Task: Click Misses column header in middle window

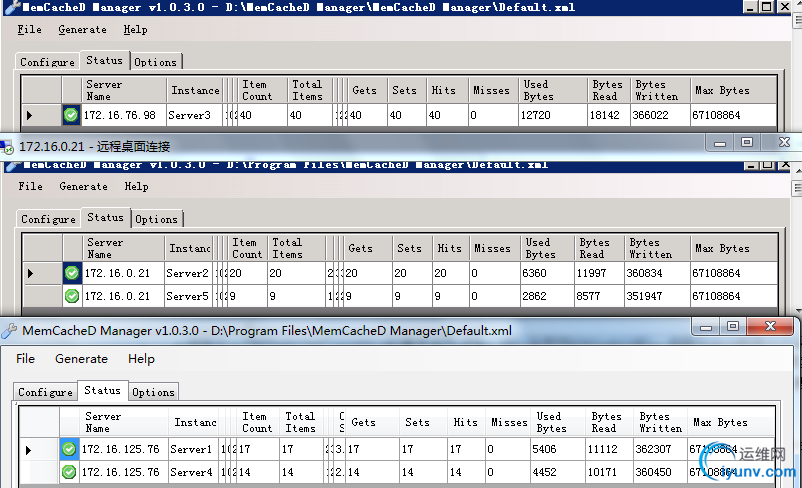Action: coord(495,248)
